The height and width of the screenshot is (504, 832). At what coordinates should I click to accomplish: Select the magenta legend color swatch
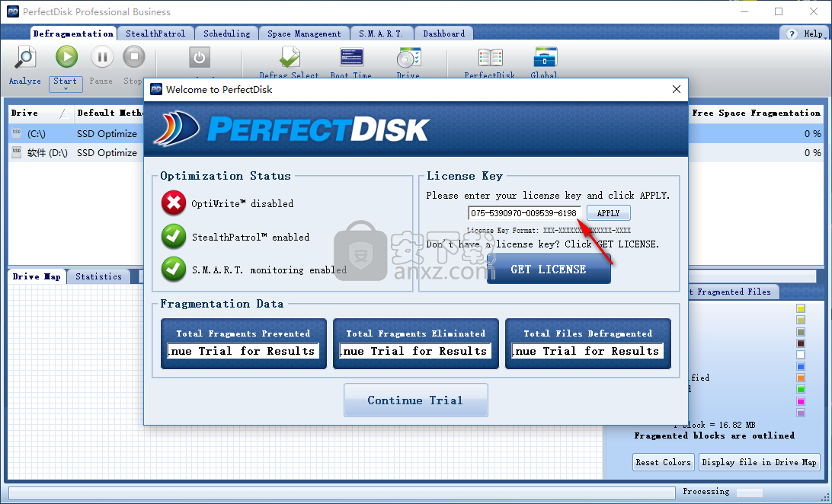click(801, 401)
